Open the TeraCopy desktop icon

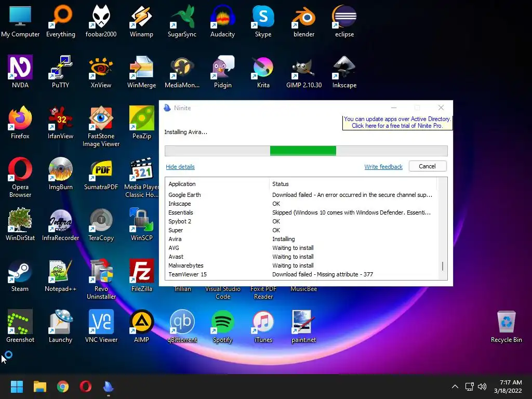101,224
